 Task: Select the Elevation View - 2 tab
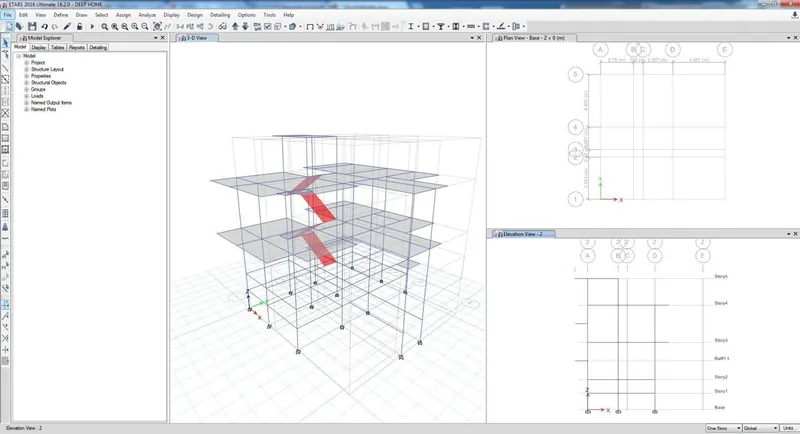pos(523,234)
